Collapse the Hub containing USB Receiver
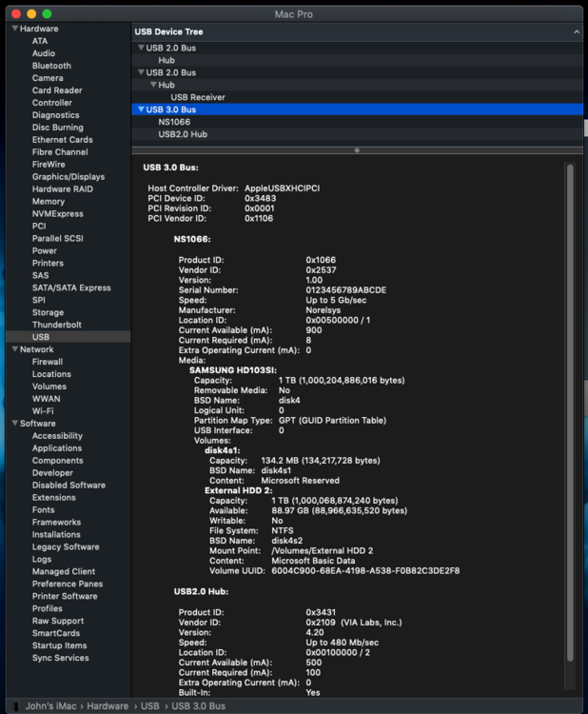The height and width of the screenshot is (714, 588). (x=153, y=85)
